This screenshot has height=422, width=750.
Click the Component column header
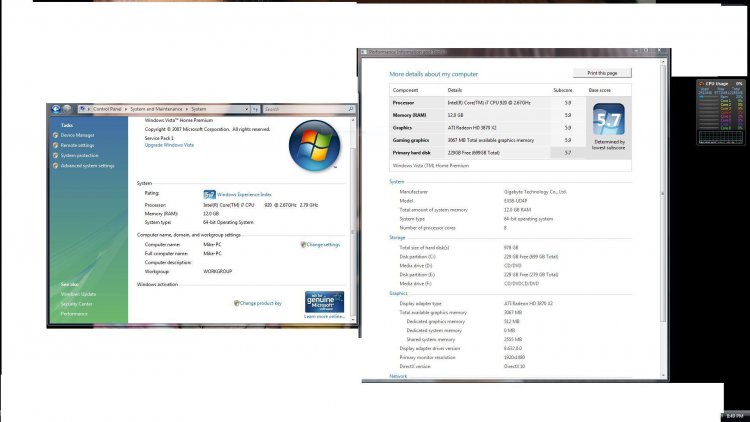point(405,90)
